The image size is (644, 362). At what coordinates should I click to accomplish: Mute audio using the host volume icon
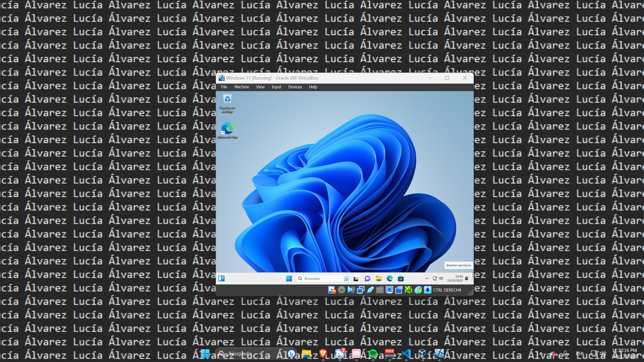[603, 353]
